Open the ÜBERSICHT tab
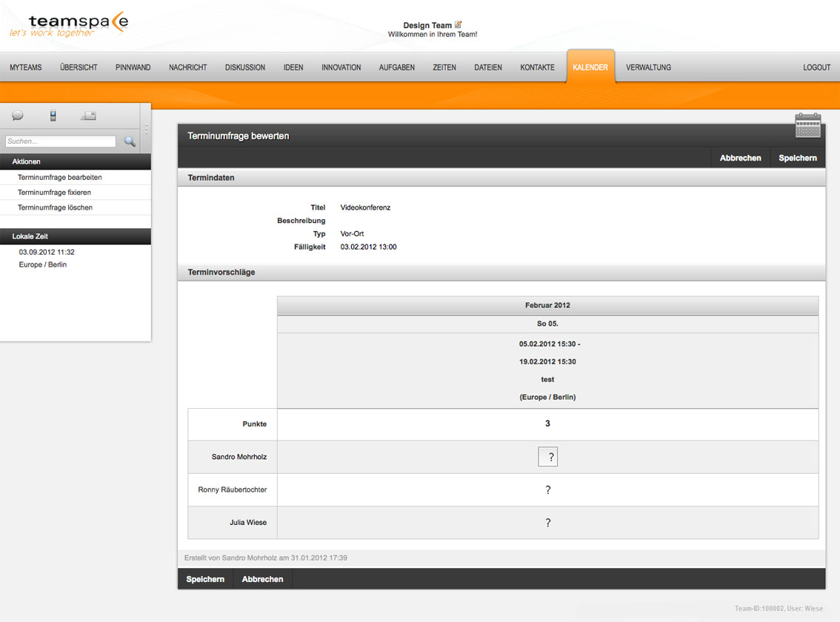The image size is (840, 622). click(79, 67)
